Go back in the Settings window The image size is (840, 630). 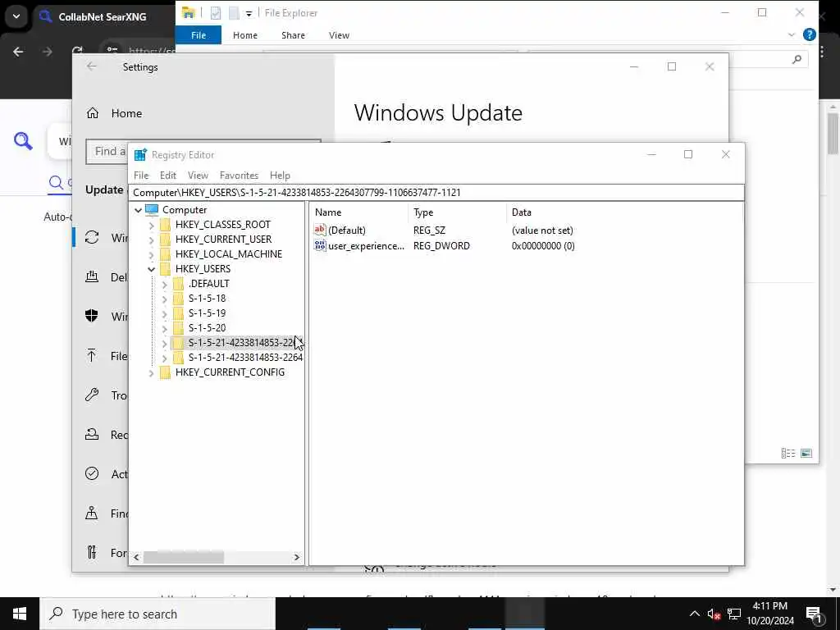[92, 66]
